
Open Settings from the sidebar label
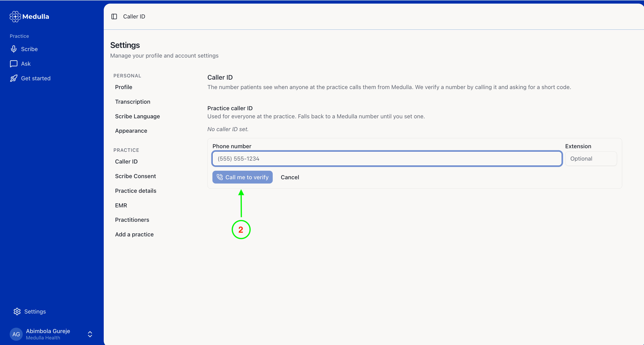click(35, 311)
